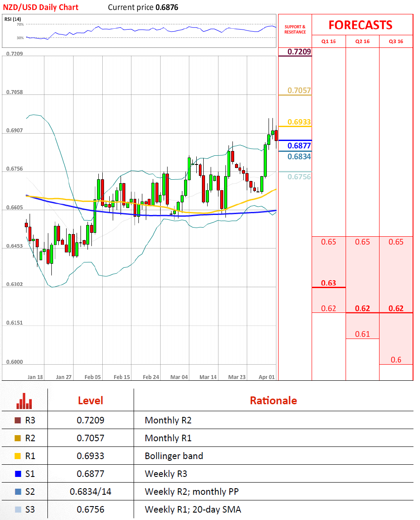Click the red bar chart icon

coord(24,401)
